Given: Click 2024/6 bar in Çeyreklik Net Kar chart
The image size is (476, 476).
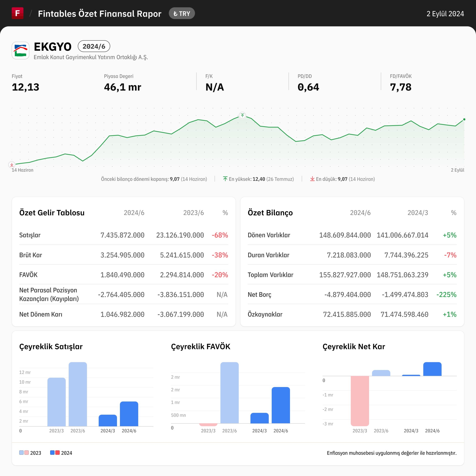Looking at the screenshot, I should coord(432,369).
